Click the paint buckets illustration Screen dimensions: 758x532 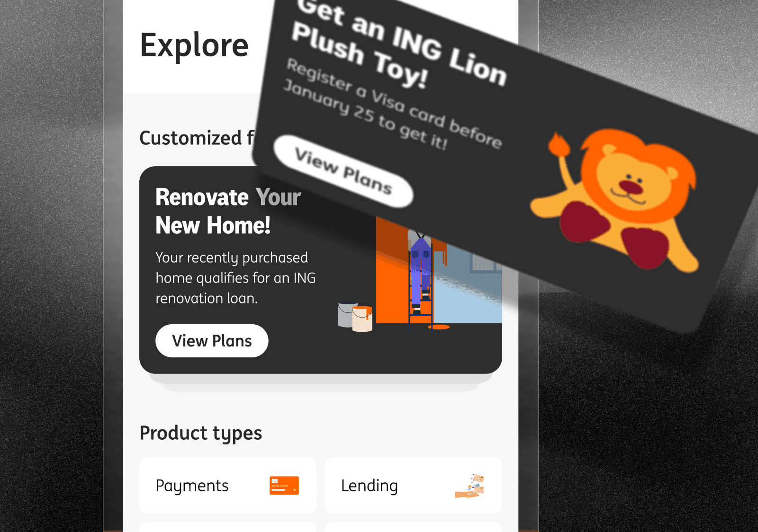point(355,316)
